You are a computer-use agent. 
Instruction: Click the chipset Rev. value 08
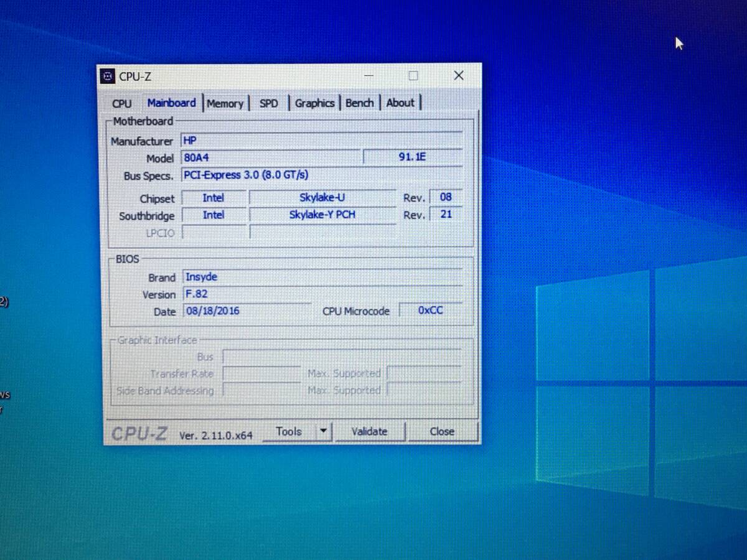point(446,197)
